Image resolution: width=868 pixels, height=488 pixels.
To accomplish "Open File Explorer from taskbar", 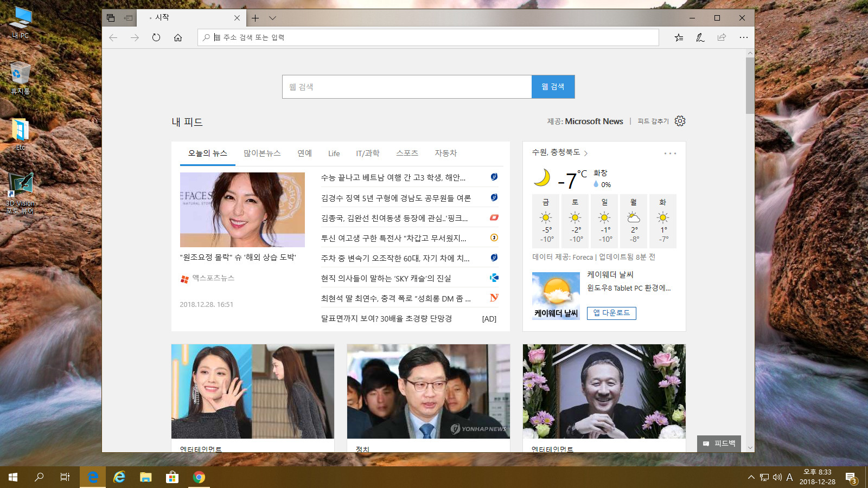I will 145,477.
